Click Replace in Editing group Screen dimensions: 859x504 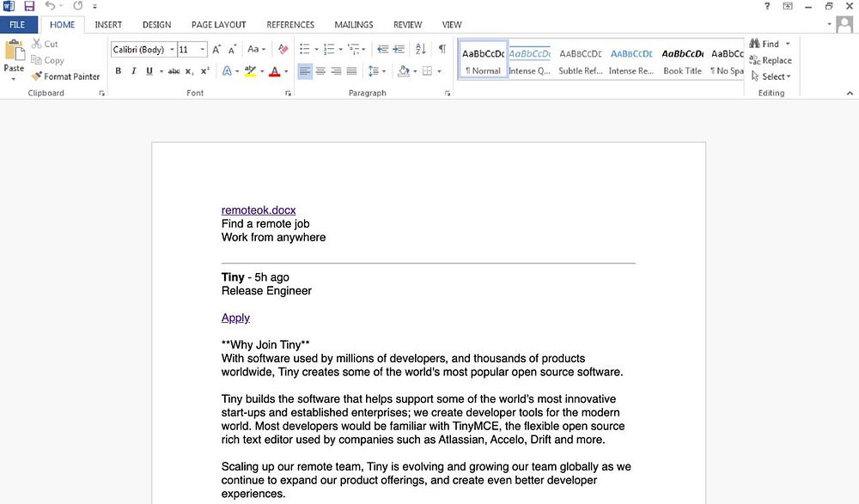(x=771, y=60)
